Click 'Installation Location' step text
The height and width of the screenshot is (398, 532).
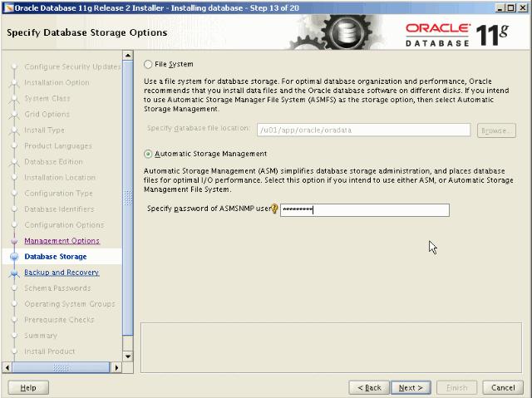pyautogui.click(x=60, y=178)
